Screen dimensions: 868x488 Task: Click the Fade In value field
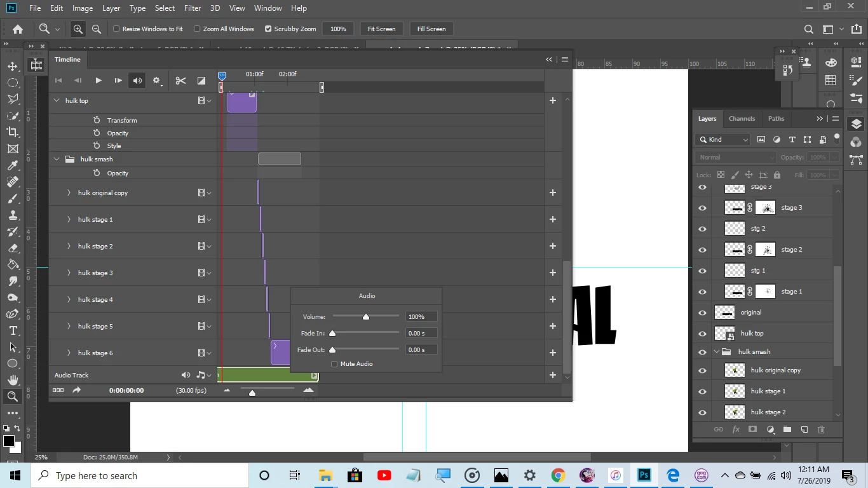(421, 333)
